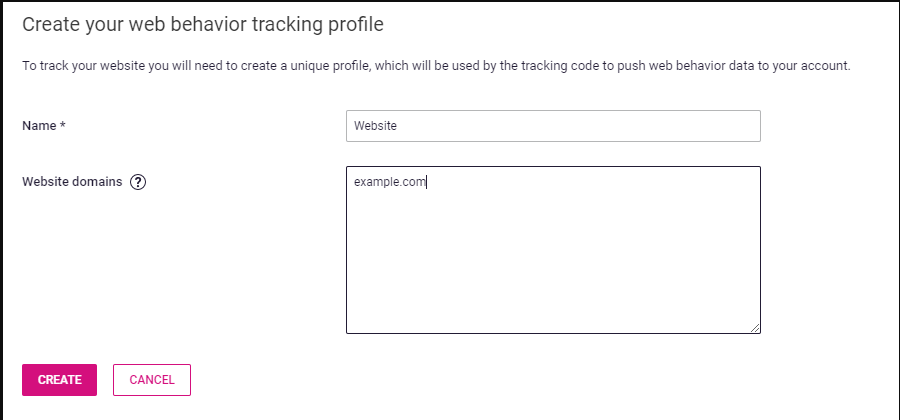Click the text area's corner resize handle
The height and width of the screenshot is (420, 900).
click(x=755, y=328)
